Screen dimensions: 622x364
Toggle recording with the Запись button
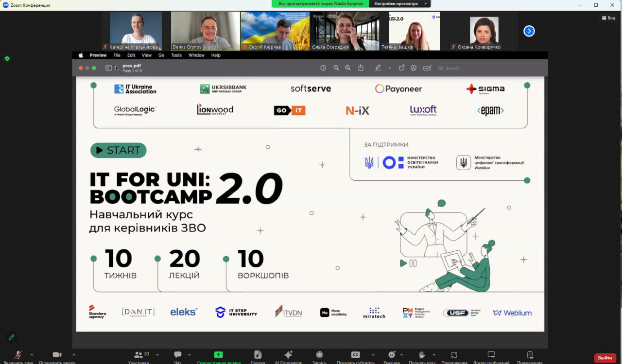coord(319,357)
